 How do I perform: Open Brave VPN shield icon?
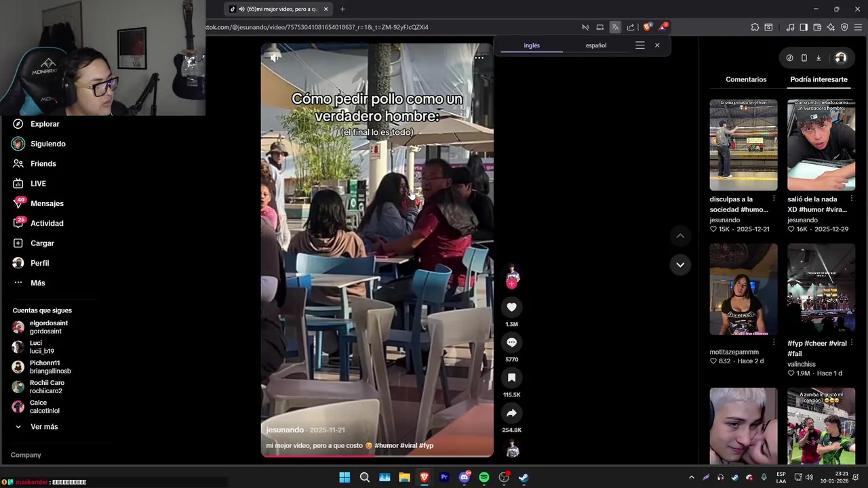coord(844,27)
